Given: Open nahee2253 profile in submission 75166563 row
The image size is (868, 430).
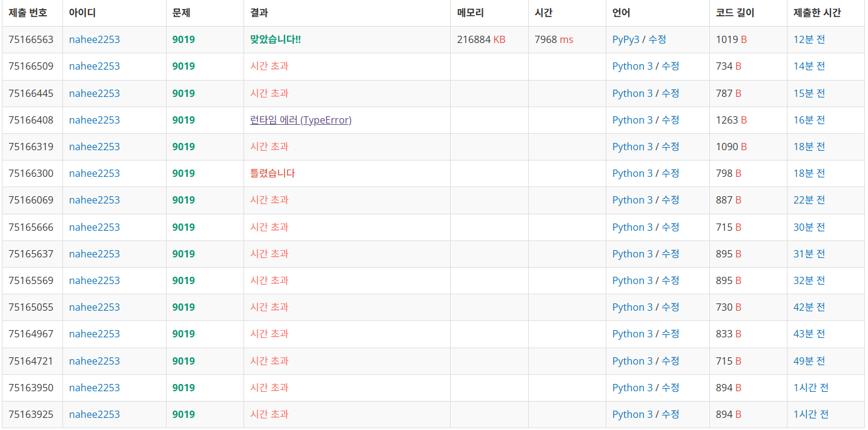Looking at the screenshot, I should coord(94,39).
